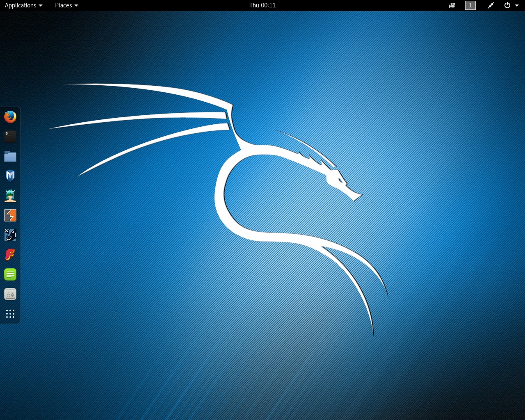Open Burp Suite from the dock
Screen dimensions: 525x420
pos(10,215)
